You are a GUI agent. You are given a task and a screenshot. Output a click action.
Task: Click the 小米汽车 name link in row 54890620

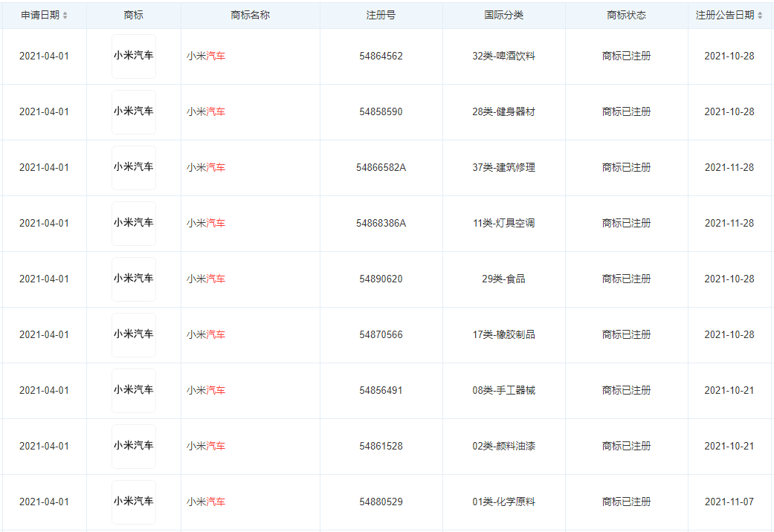(206, 279)
